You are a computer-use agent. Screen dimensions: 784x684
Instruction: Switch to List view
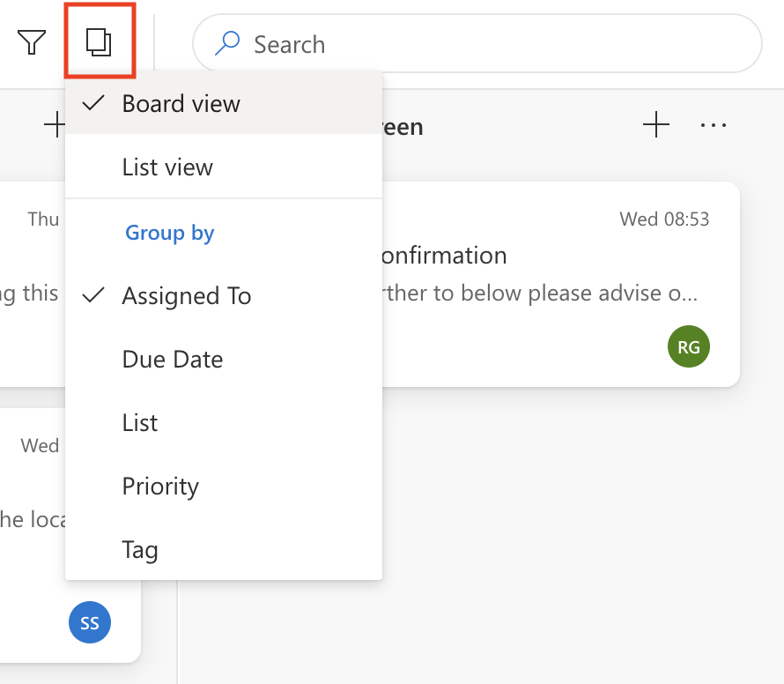point(167,167)
